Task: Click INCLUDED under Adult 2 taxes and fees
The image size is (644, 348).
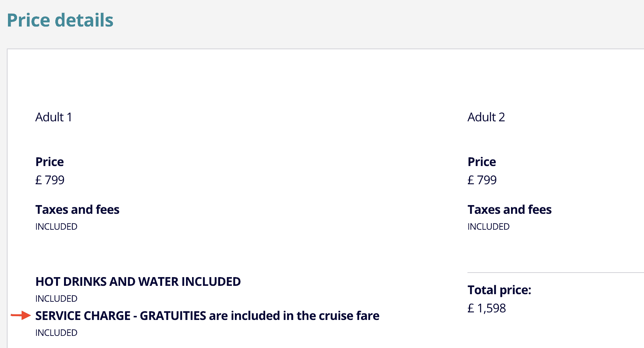Action: (489, 227)
